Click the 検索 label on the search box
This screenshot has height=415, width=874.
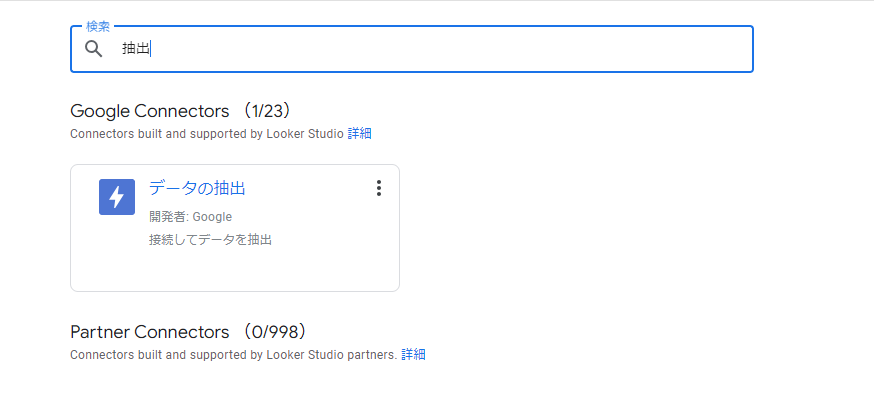coord(98,27)
